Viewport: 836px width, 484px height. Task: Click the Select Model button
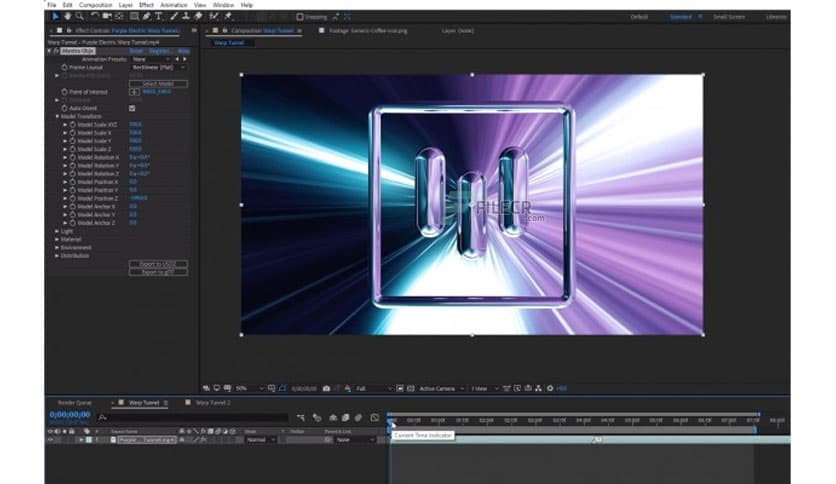(x=158, y=84)
